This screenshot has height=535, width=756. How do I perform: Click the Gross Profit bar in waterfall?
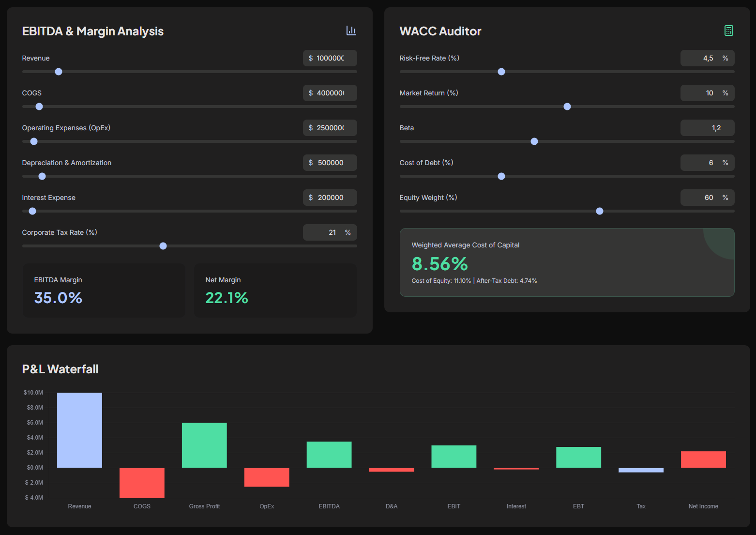(204, 445)
